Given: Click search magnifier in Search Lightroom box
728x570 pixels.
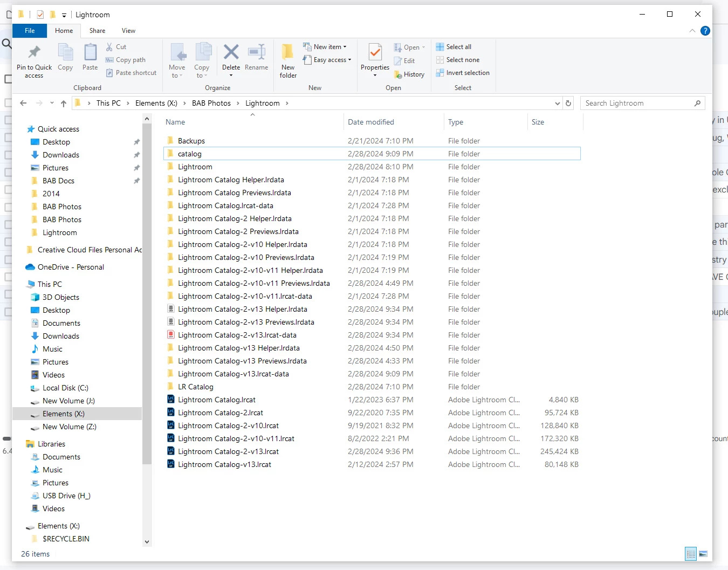Looking at the screenshot, I should pos(697,103).
